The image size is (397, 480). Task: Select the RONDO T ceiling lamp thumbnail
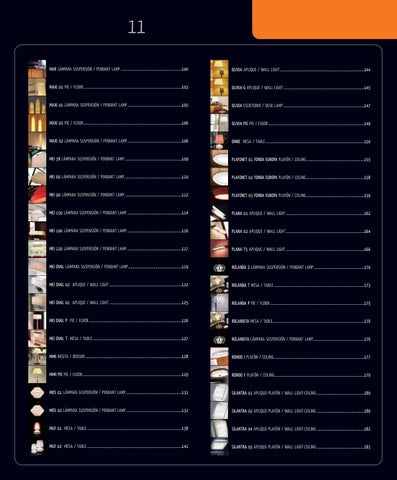219,375
